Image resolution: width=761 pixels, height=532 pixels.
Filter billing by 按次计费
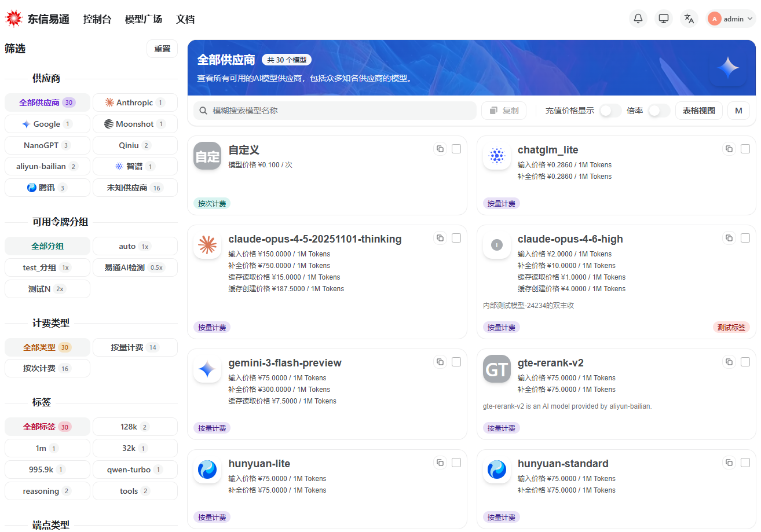pos(47,369)
